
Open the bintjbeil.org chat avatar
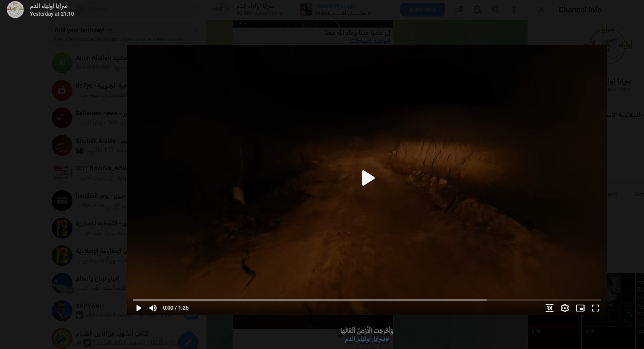tap(62, 201)
